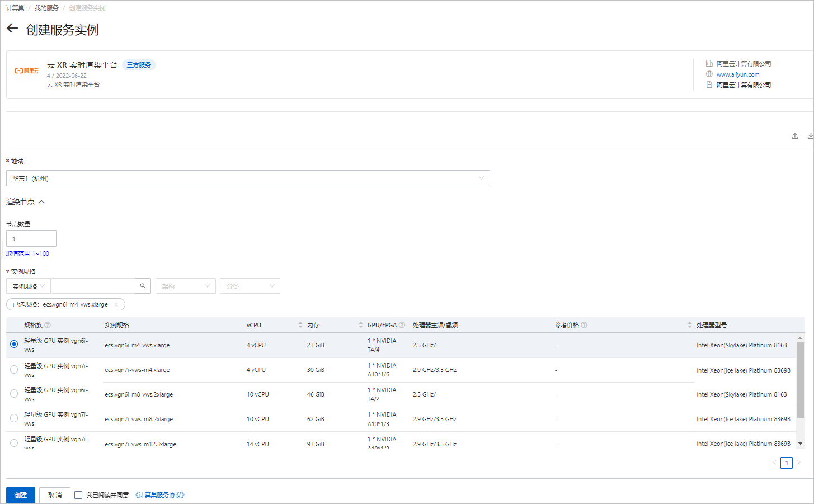Viewport: 814px width, 504px height.
Task: Select radio for ecs.vgn7i-vws-m8.2xlarge
Action: [x=14, y=418]
